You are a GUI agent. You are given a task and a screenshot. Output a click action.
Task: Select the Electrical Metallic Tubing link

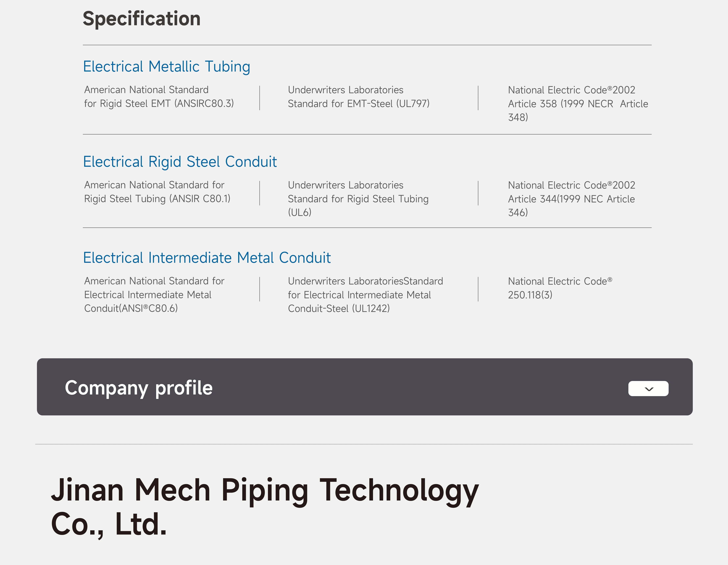point(167,66)
